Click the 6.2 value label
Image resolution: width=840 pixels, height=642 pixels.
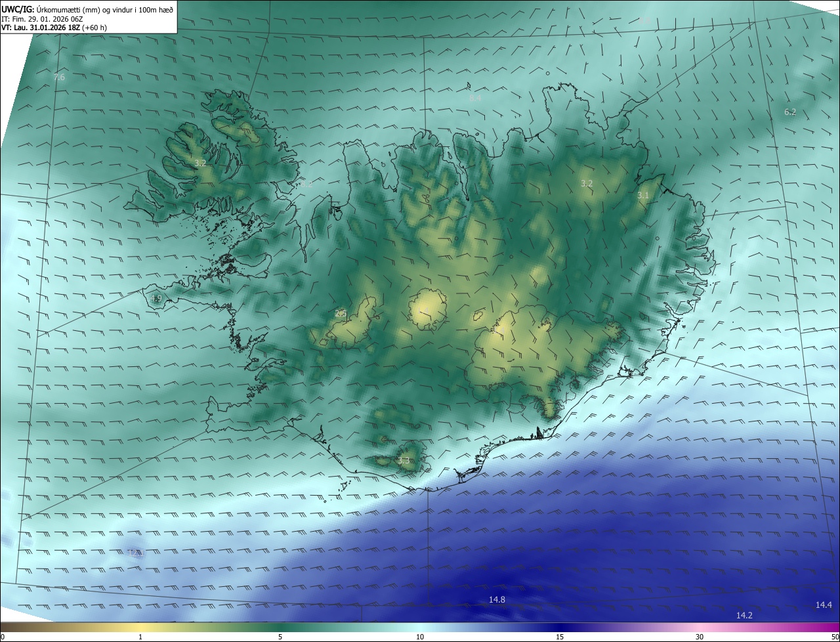[x=790, y=112]
